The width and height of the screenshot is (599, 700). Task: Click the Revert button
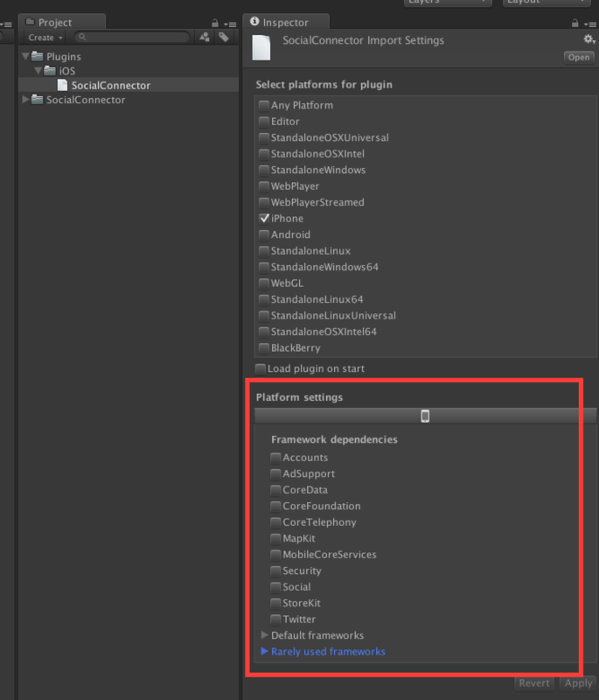pos(534,683)
